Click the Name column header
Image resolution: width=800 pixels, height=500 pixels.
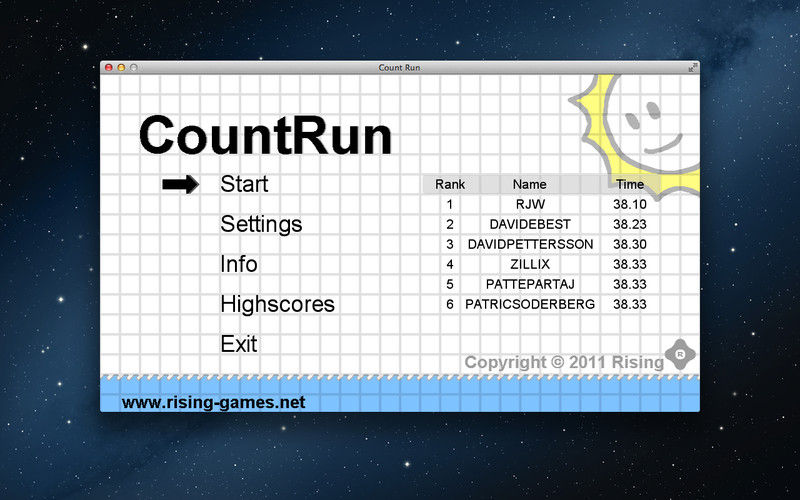(x=530, y=184)
